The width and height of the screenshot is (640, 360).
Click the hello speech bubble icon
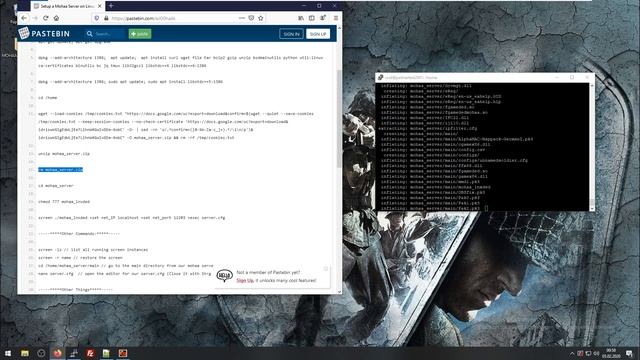click(224, 276)
